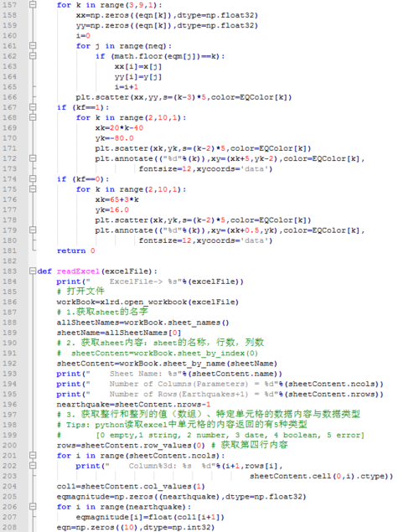Viewport: 419px width, 532px height.
Task: Collapse the kf==0 block at line 174
Action: (33, 178)
